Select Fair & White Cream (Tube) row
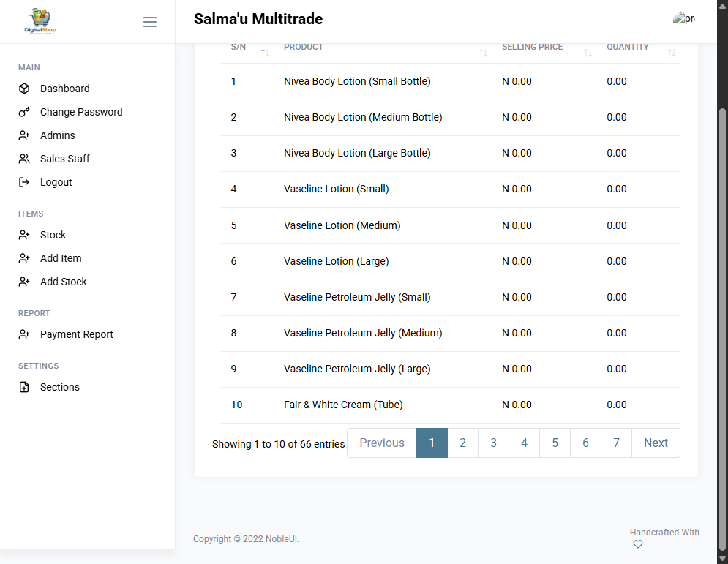 pyautogui.click(x=451, y=405)
